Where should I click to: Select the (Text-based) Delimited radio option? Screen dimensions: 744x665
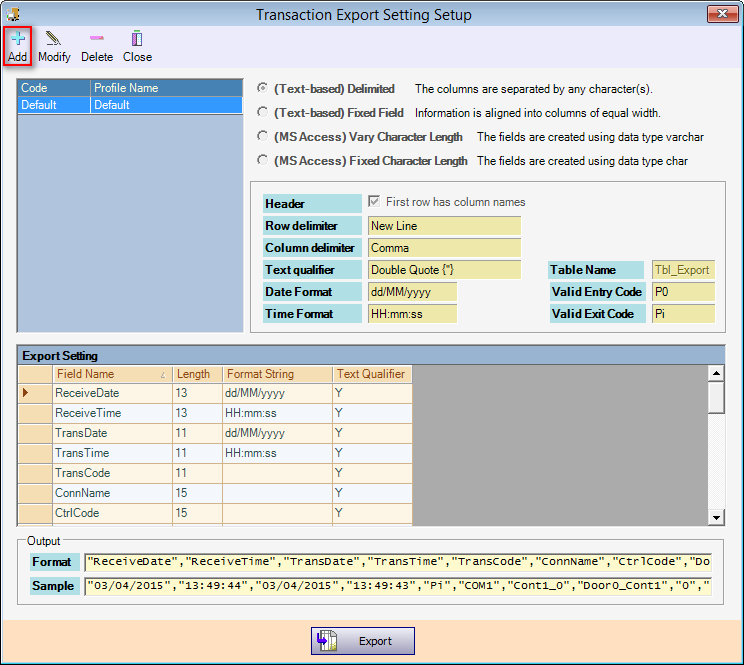pyautogui.click(x=263, y=89)
